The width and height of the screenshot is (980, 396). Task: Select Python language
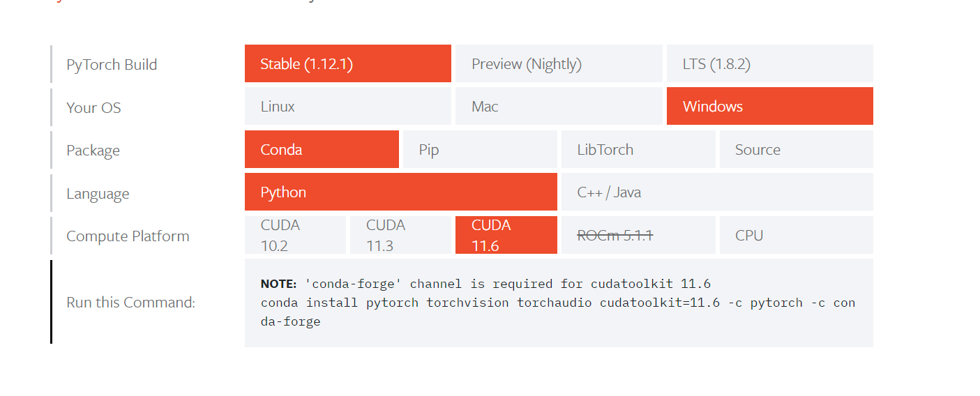click(x=401, y=192)
